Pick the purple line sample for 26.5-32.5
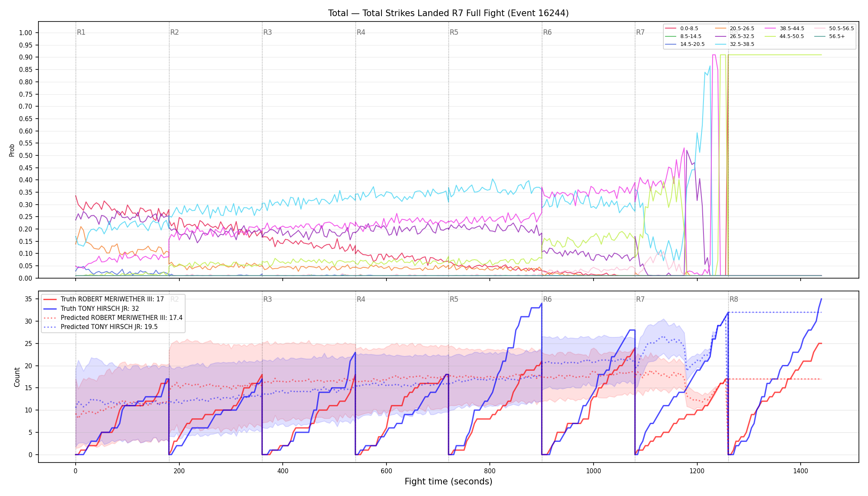 coord(720,36)
